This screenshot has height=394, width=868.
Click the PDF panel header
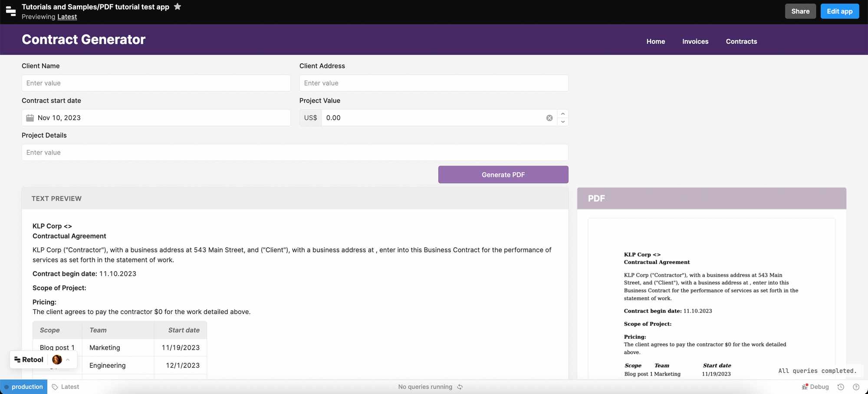711,199
